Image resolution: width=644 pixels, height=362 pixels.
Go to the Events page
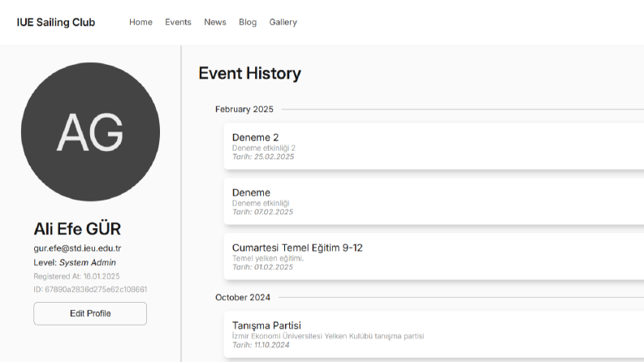pos(178,22)
